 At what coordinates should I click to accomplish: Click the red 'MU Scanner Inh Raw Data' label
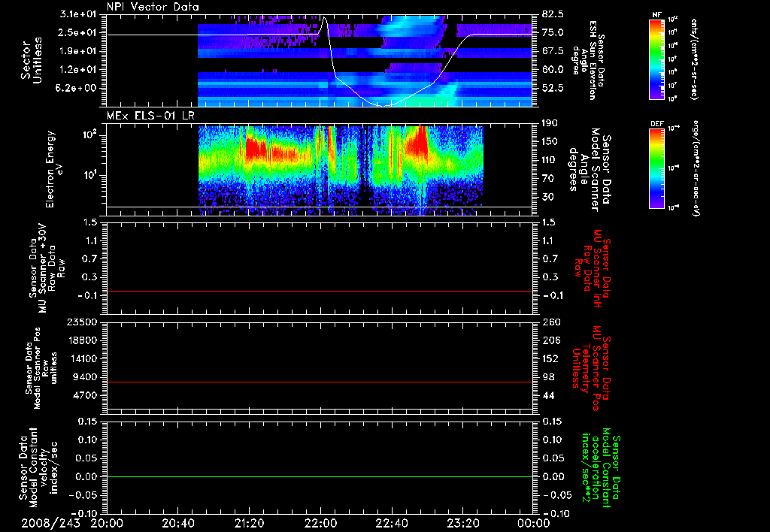591,268
